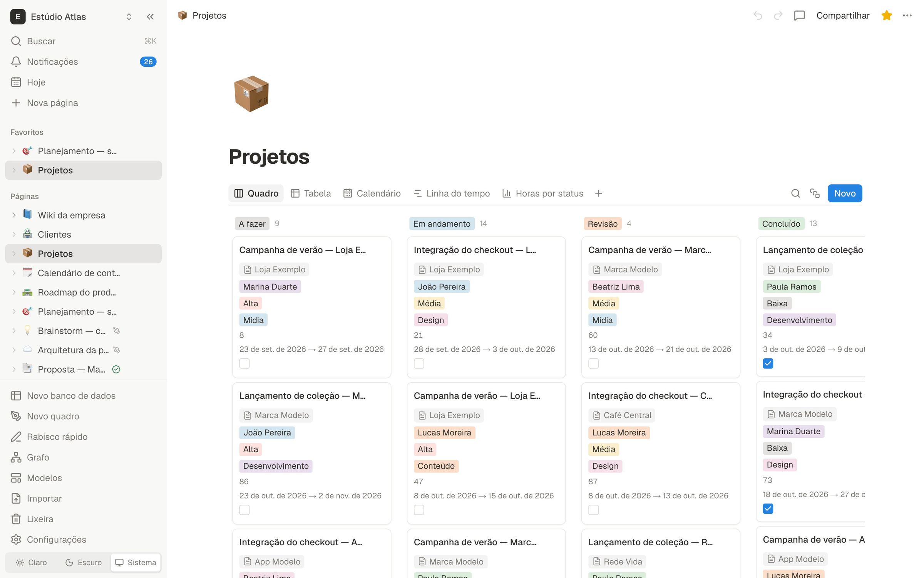Screen dimensions: 924x578
Task: Expand Wiki da empresa page
Action: click(x=14, y=215)
